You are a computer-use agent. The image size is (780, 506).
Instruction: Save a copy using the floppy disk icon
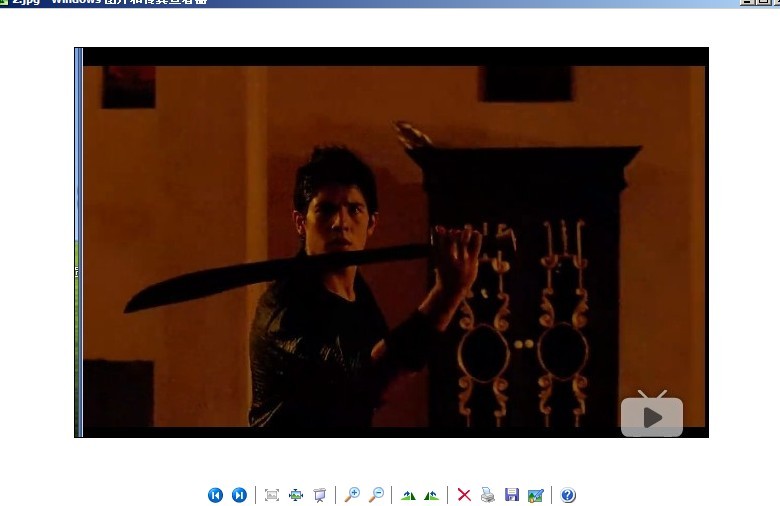click(512, 495)
